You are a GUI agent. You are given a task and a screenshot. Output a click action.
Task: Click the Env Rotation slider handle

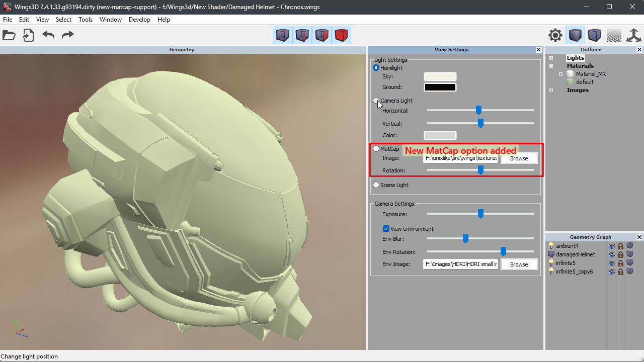pos(503,251)
